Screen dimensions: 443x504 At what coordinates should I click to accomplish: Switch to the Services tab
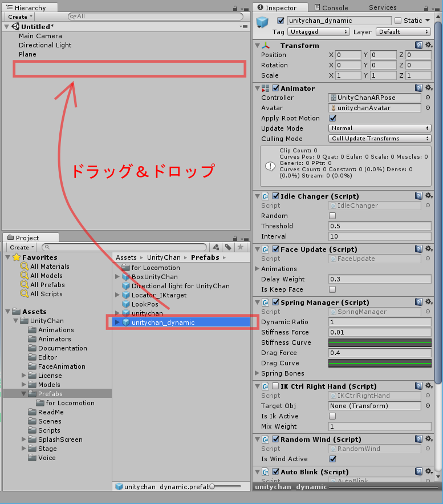[383, 7]
